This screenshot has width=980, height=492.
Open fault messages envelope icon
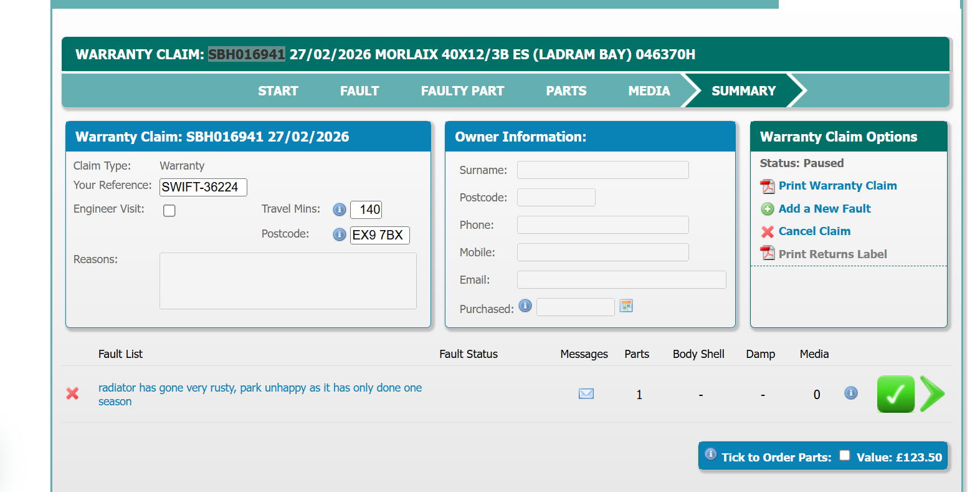point(586,393)
